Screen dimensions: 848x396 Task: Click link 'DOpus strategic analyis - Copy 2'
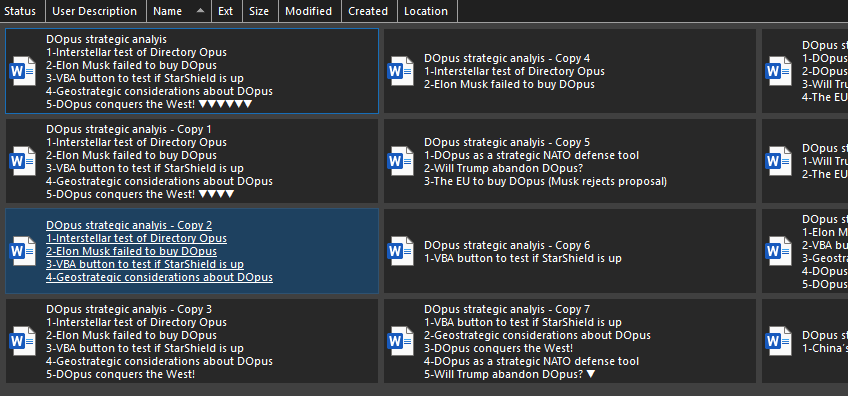pyautogui.click(x=129, y=225)
